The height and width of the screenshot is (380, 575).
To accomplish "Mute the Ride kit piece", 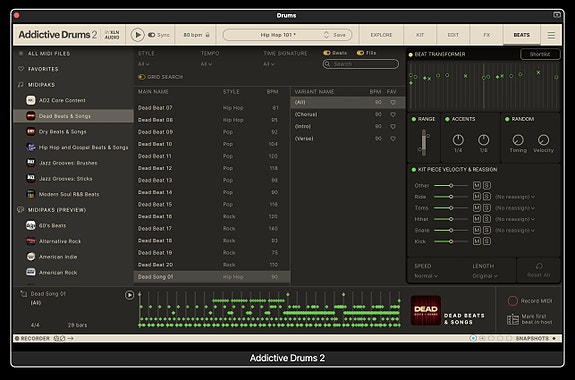I will point(477,197).
